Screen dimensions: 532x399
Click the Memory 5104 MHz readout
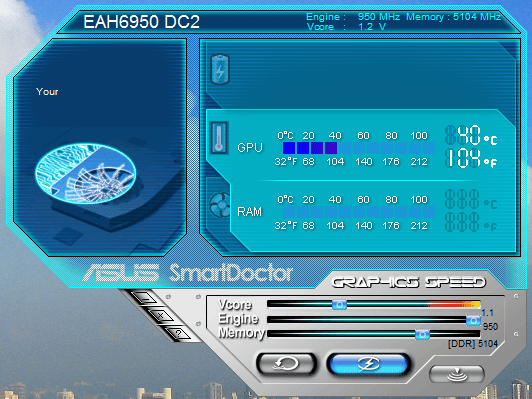[x=453, y=17]
